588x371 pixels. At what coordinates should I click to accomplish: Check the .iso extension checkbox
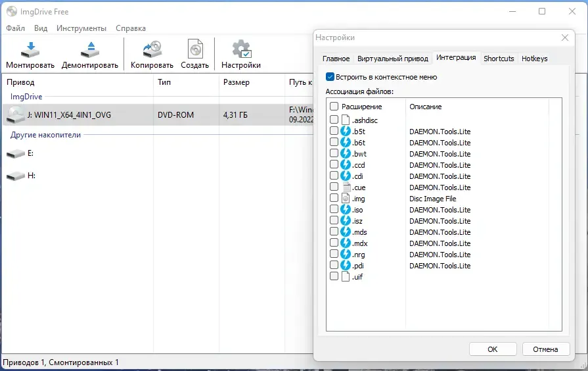click(x=334, y=209)
